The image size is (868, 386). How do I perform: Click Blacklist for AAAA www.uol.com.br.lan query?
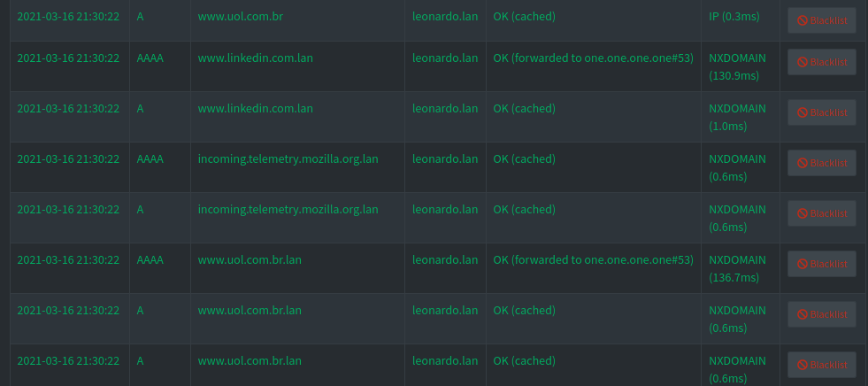(x=821, y=264)
